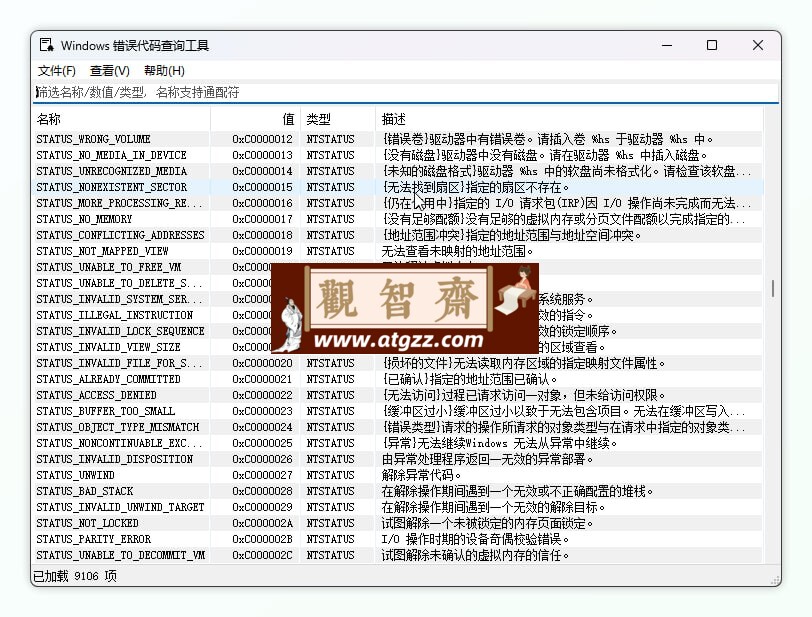
Task: Click description {已确认}指定的地址范围已确认。
Action: pyautogui.click(x=470, y=380)
